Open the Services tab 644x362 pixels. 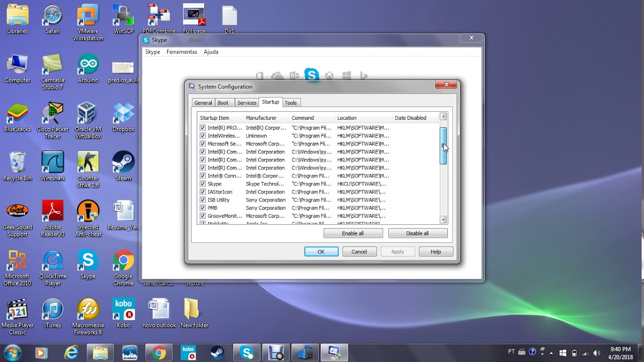click(247, 103)
